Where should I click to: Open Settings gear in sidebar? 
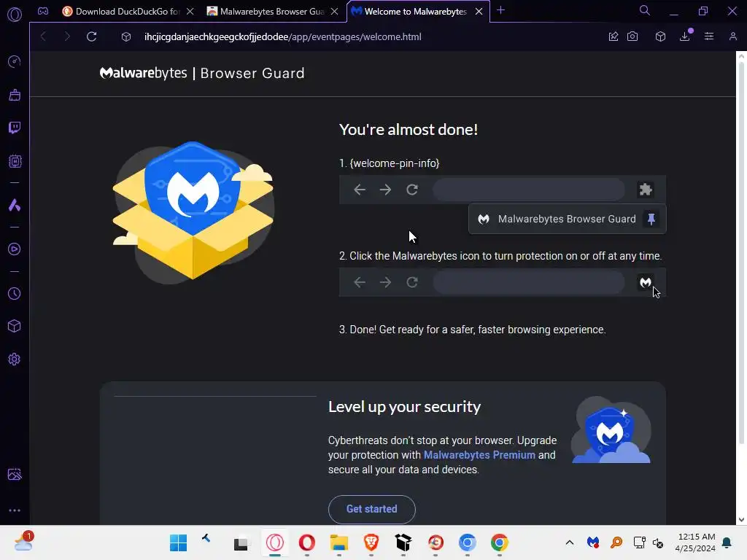15,359
